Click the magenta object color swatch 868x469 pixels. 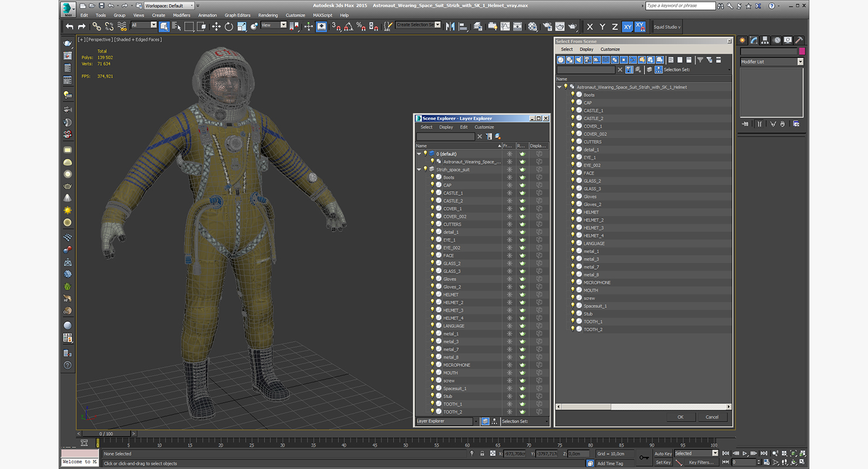(802, 52)
